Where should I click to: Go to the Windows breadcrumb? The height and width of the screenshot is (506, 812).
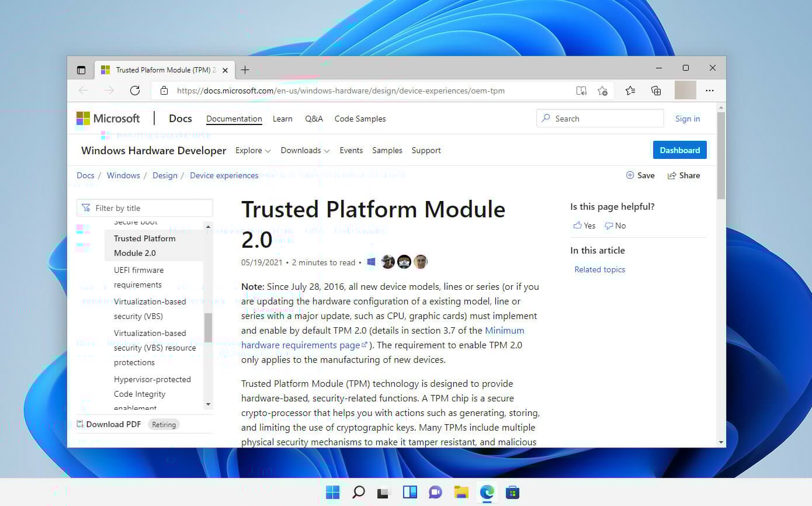point(123,175)
